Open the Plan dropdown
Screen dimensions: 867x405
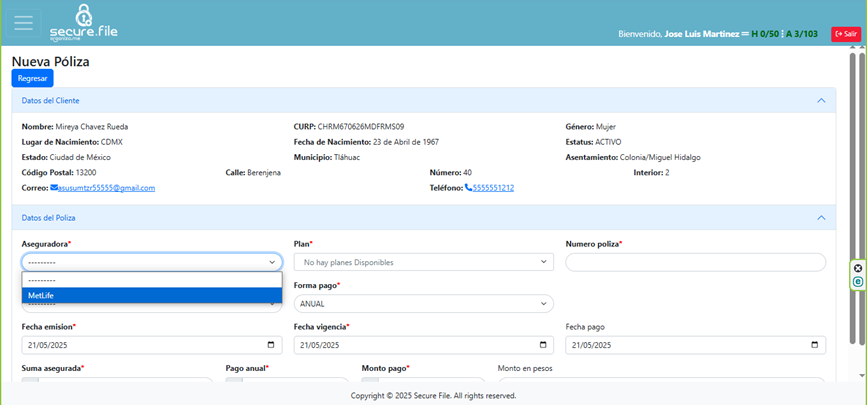click(x=423, y=262)
